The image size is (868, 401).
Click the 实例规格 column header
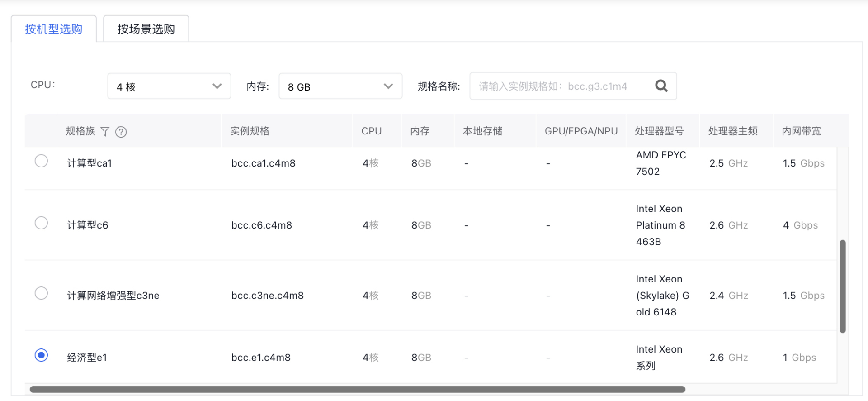pyautogui.click(x=250, y=131)
